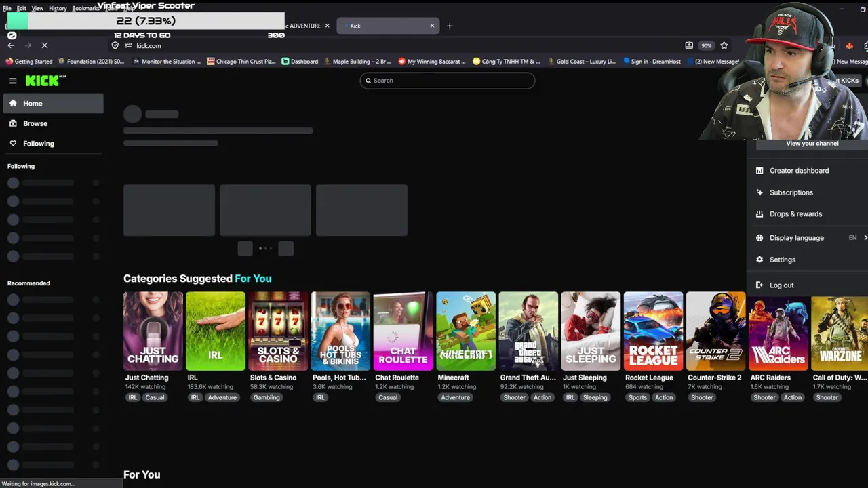Image resolution: width=868 pixels, height=488 pixels.
Task: Click the Sports tag under Rocket League
Action: (x=637, y=398)
